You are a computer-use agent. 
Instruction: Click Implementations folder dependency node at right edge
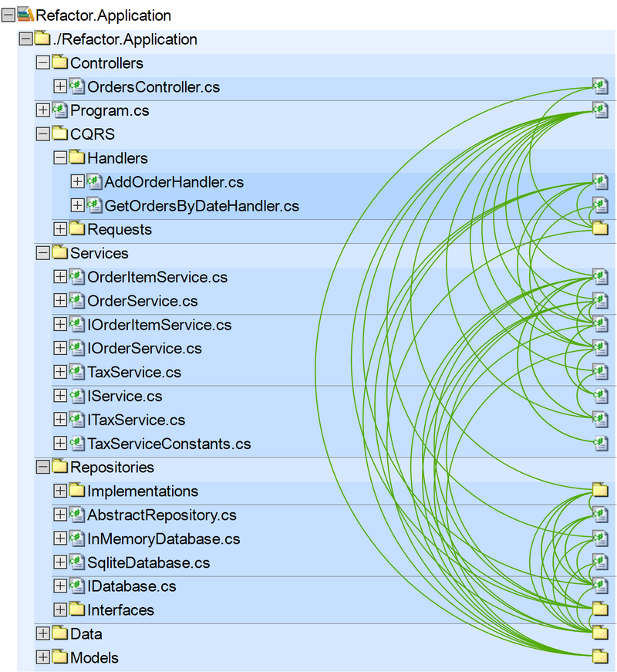click(x=600, y=490)
